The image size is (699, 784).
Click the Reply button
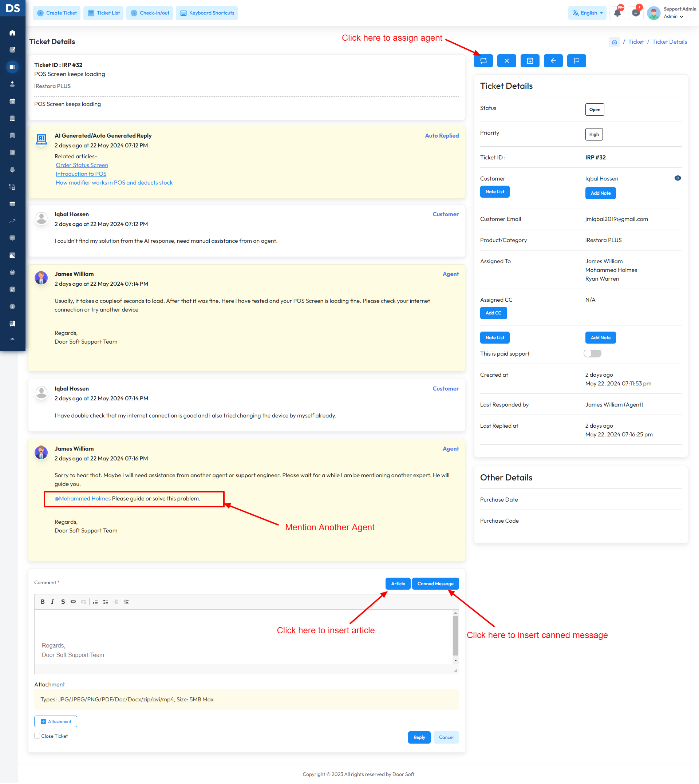click(x=419, y=737)
